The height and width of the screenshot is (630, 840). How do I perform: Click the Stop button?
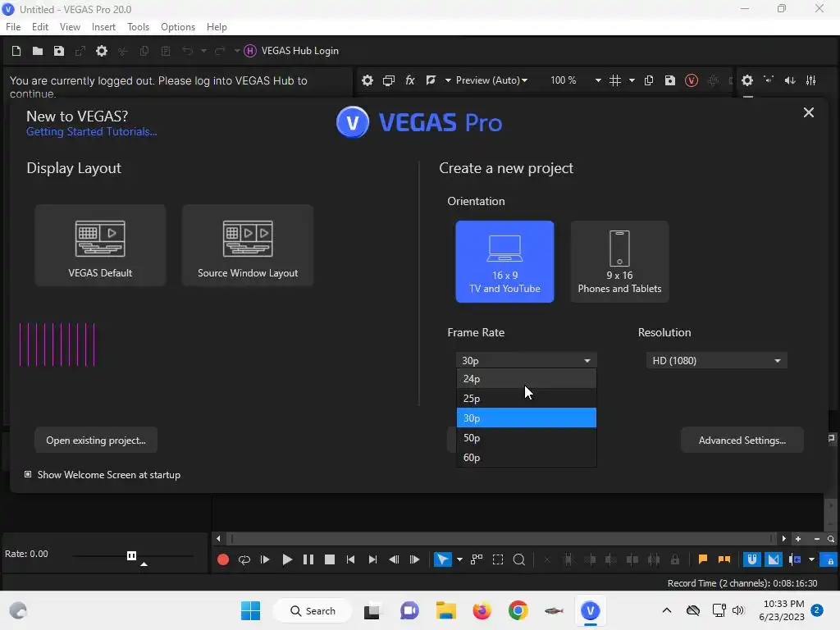[x=330, y=559]
